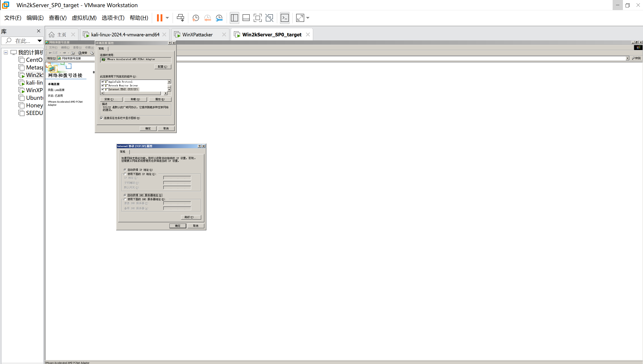Click the 高级(V)... advanced button
The width and height of the screenshot is (643, 364).
(x=191, y=217)
